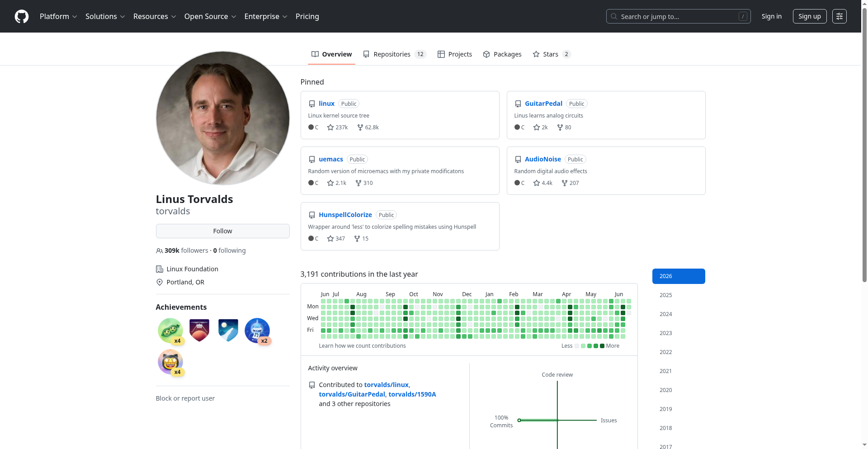Click the repository icon next to linux
The height and width of the screenshot is (449, 868).
(x=312, y=104)
